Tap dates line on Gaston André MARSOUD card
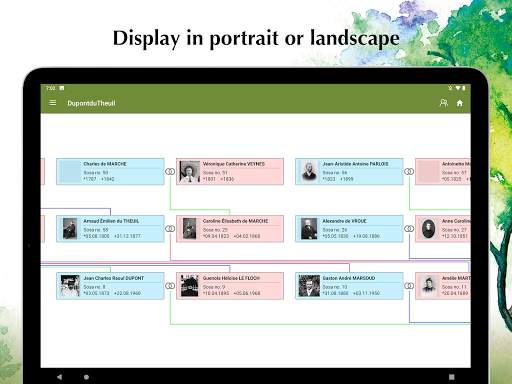Screen dimensions: 512x384 click(x=351, y=293)
